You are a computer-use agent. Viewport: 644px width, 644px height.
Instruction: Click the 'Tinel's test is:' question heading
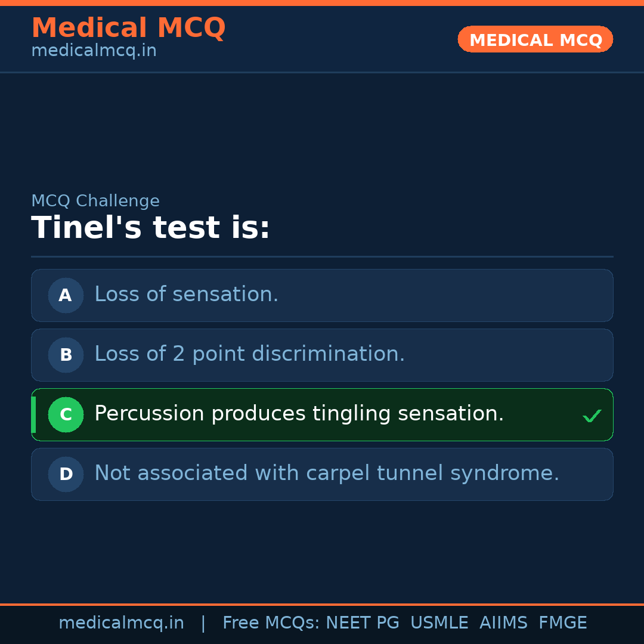tap(150, 228)
